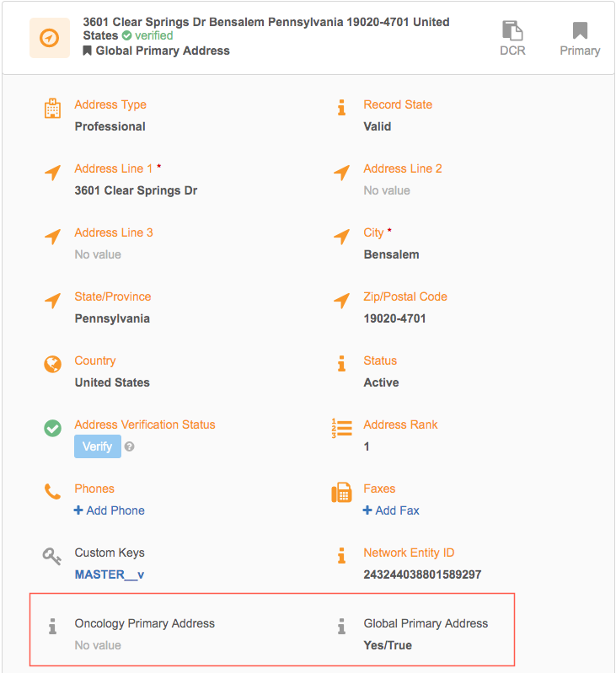Open the DCR data change request
616x673 pixels.
tap(512, 39)
